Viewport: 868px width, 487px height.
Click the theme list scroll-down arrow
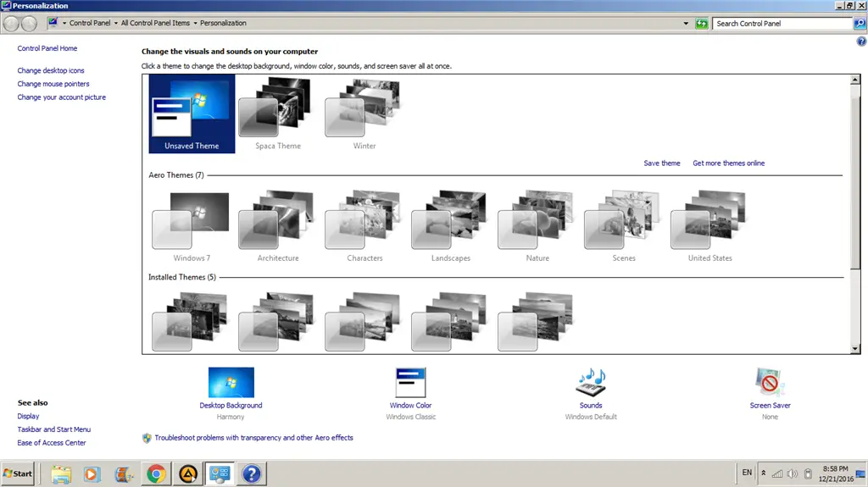click(855, 349)
